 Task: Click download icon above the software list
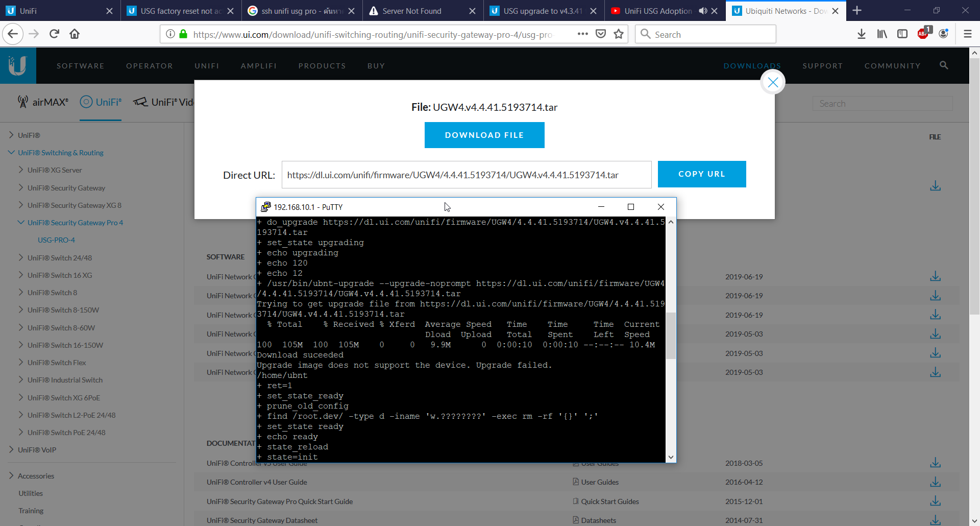(935, 186)
